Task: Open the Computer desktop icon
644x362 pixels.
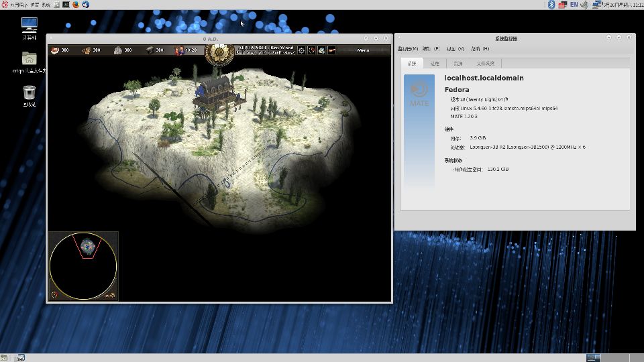Action: [29, 28]
